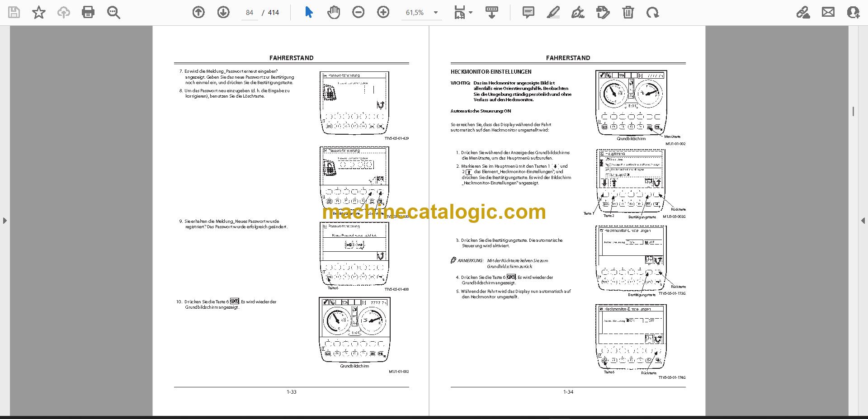This screenshot has width=868, height=419.
Task: Open the zoom level 61,5% dropdown
Action: point(422,13)
